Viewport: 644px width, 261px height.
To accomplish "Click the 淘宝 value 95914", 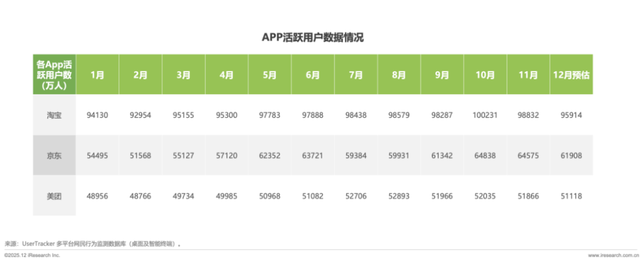I will (572, 115).
